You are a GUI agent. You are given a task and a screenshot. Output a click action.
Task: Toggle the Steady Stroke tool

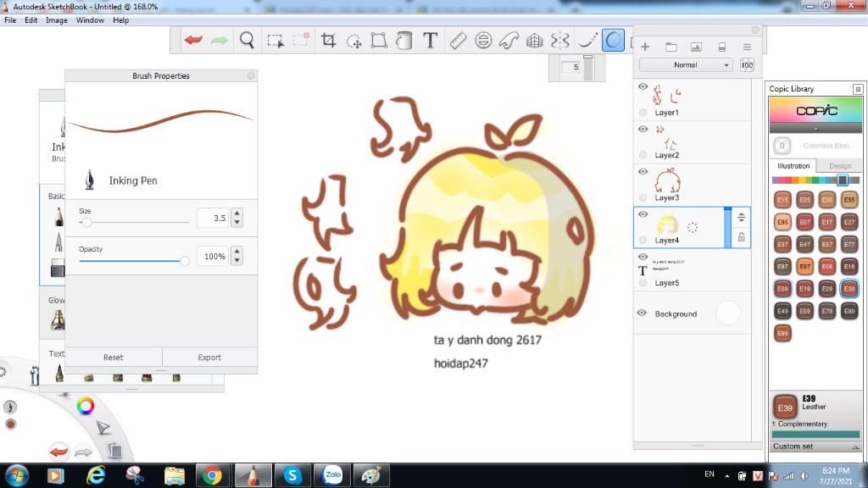point(587,41)
